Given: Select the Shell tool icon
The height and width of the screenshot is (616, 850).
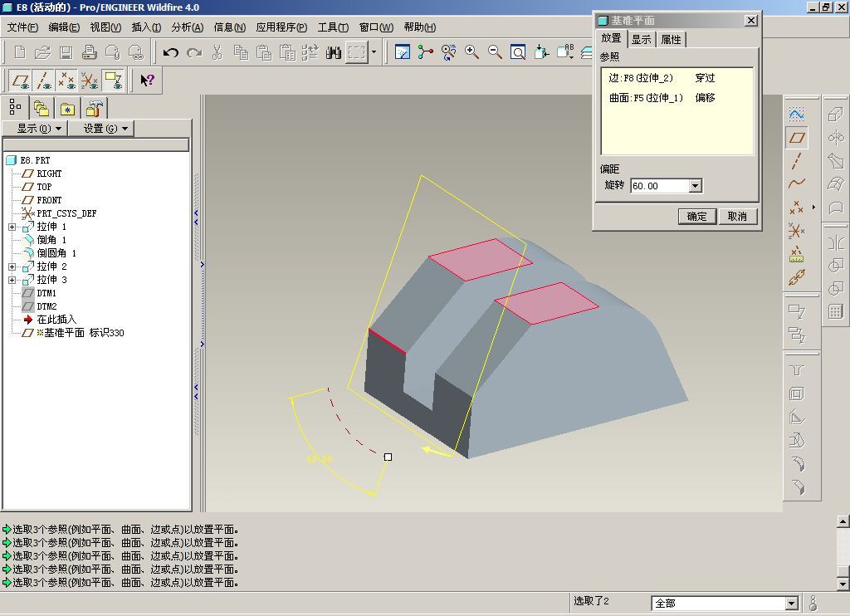Looking at the screenshot, I should point(796,394).
